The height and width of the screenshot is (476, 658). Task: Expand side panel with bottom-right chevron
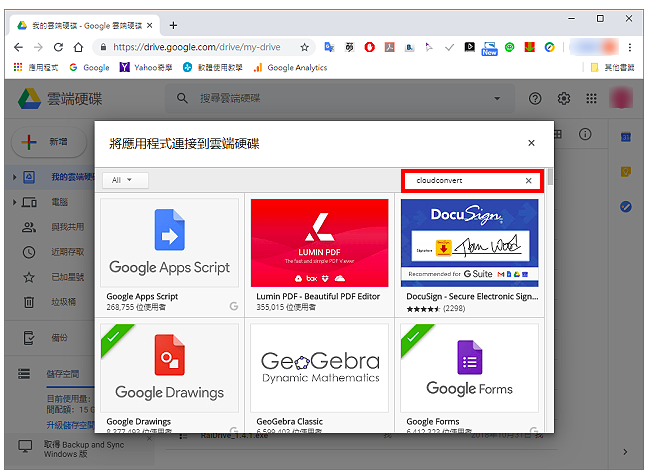pos(625,452)
